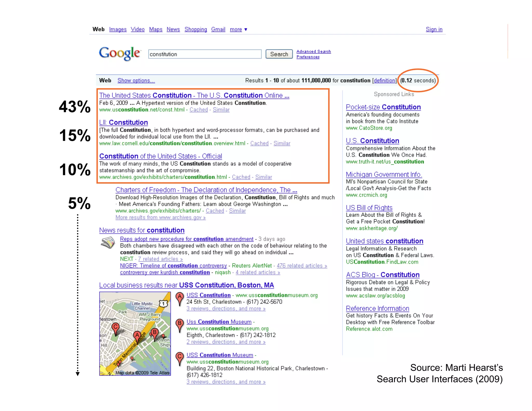Click the search box containing 'constitution'

205,54
